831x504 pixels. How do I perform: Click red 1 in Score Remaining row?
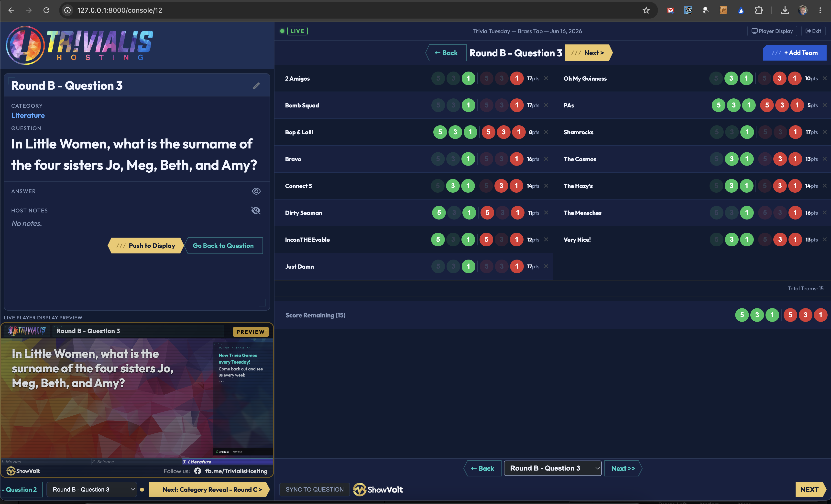(820, 315)
